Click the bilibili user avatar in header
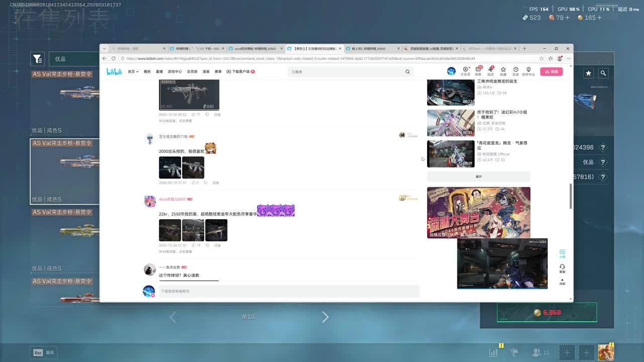Viewport: 644px width, 362px height. [451, 71]
